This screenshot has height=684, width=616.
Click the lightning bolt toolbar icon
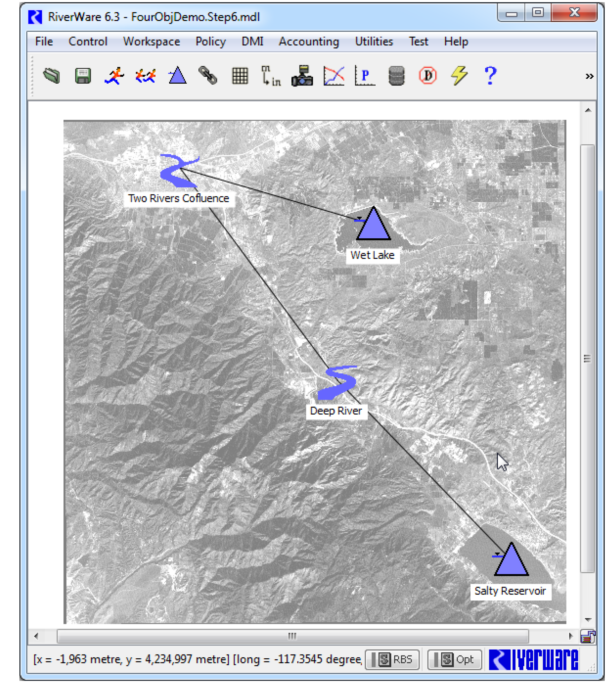459,75
